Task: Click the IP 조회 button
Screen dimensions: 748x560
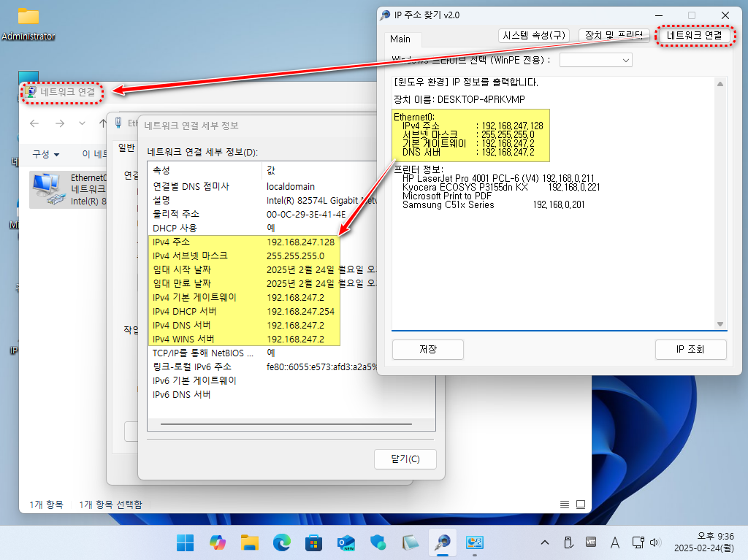Action: [x=690, y=349]
